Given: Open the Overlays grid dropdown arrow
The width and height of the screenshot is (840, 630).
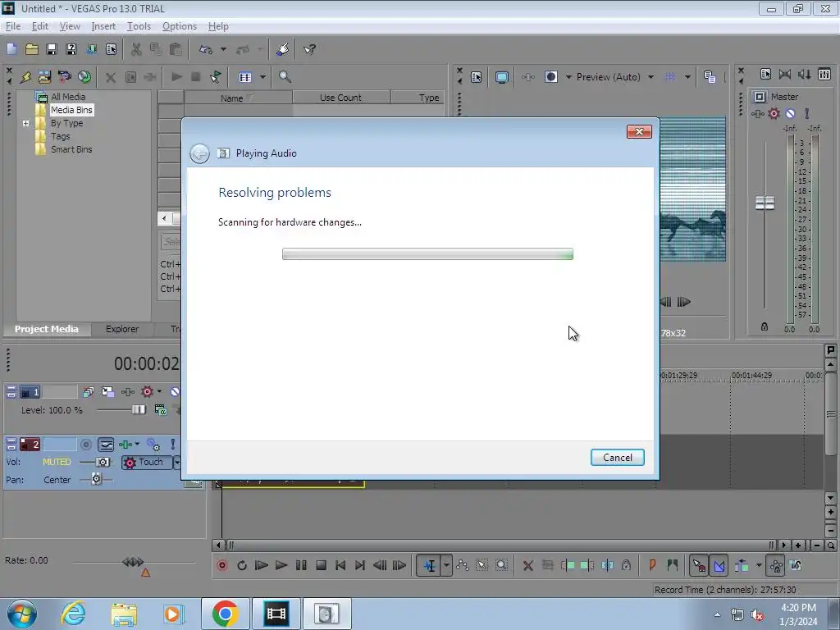Looking at the screenshot, I should 687,76.
